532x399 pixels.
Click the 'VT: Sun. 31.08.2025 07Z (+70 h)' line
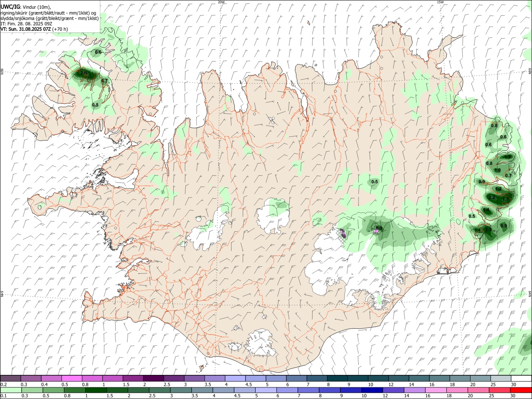(x=34, y=29)
